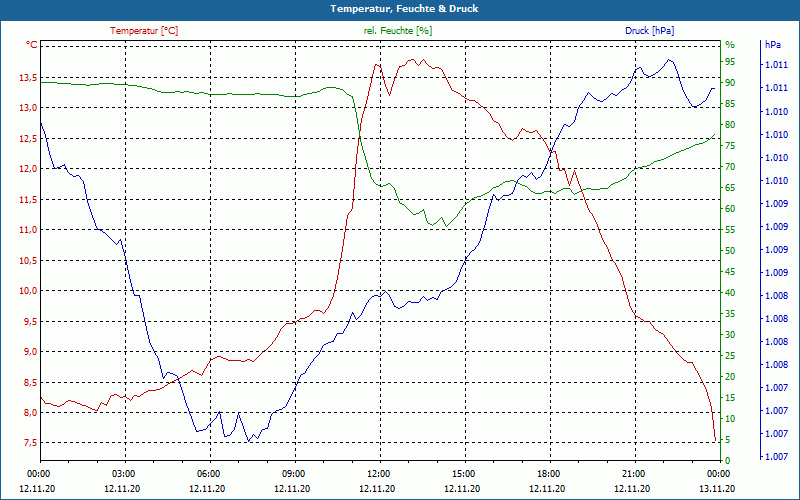Click the 12:00 time axis label

379,473
